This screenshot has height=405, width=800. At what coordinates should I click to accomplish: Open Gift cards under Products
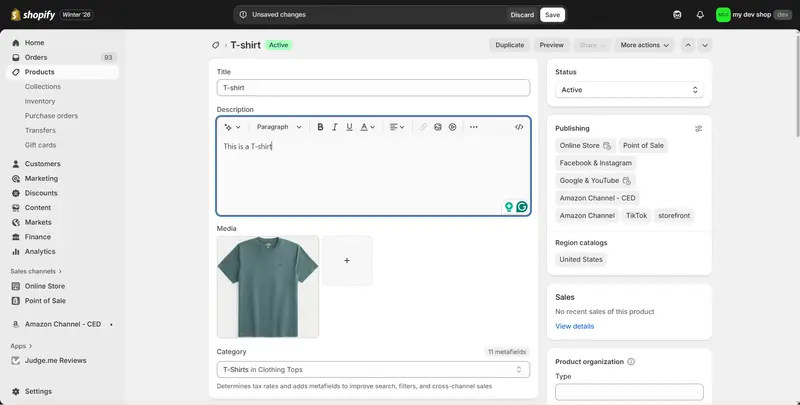tap(40, 145)
